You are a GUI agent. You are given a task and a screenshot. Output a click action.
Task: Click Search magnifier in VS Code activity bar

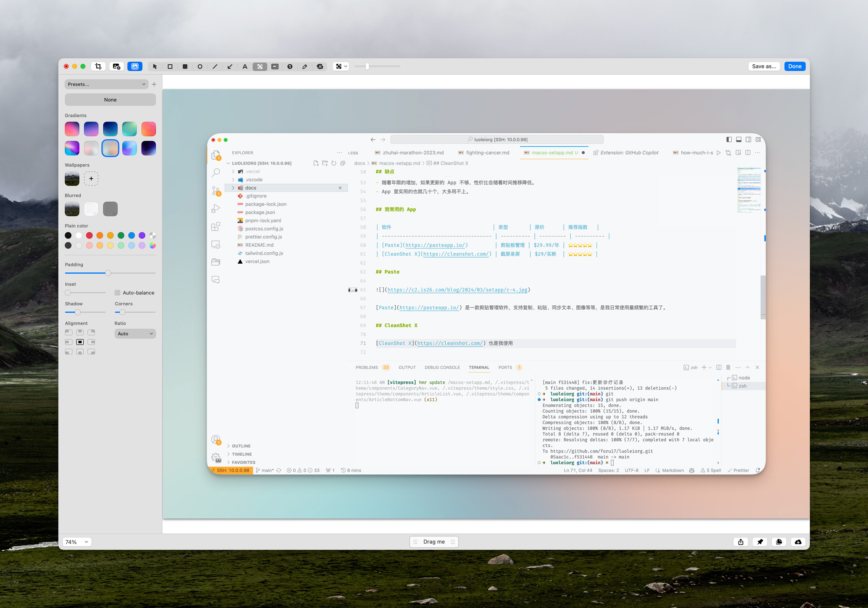point(216,173)
